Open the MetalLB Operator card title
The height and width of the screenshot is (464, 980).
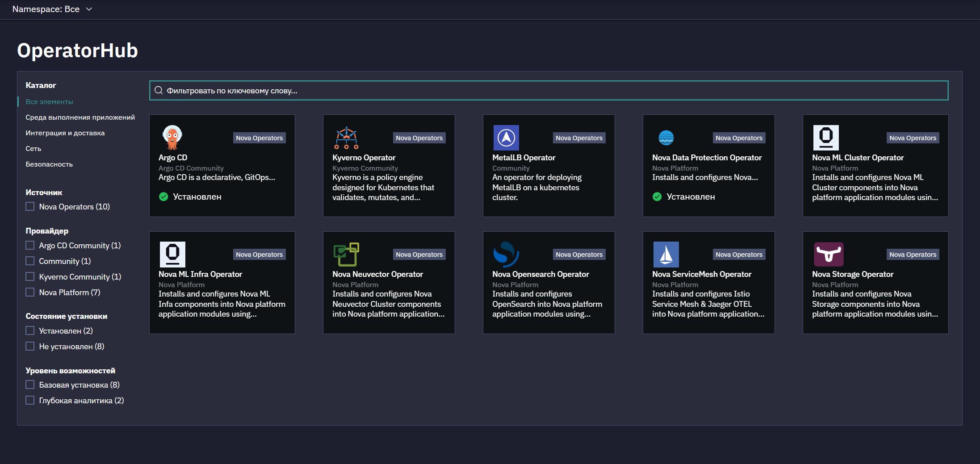pos(524,158)
